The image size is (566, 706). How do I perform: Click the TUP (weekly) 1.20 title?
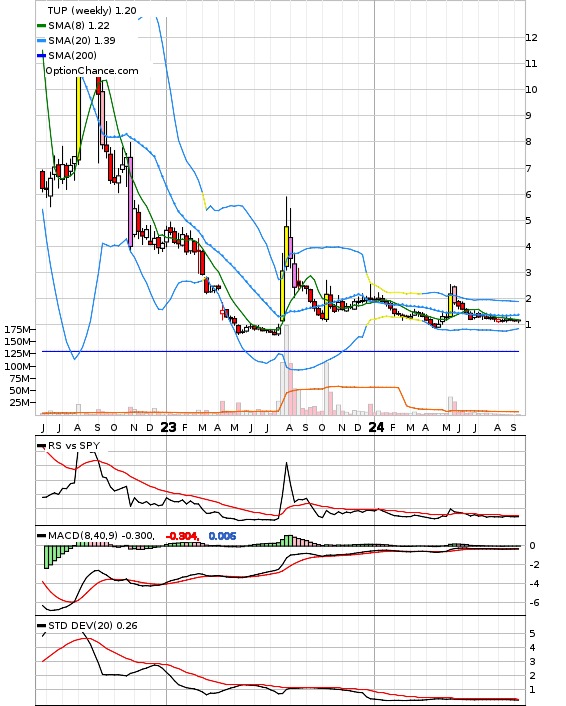pos(92,10)
